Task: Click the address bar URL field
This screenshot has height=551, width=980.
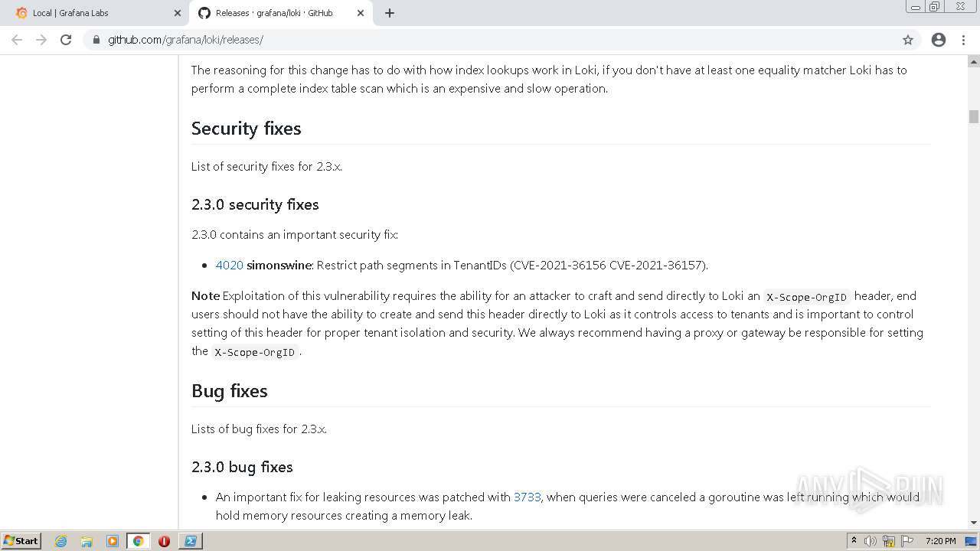Action: (459, 40)
